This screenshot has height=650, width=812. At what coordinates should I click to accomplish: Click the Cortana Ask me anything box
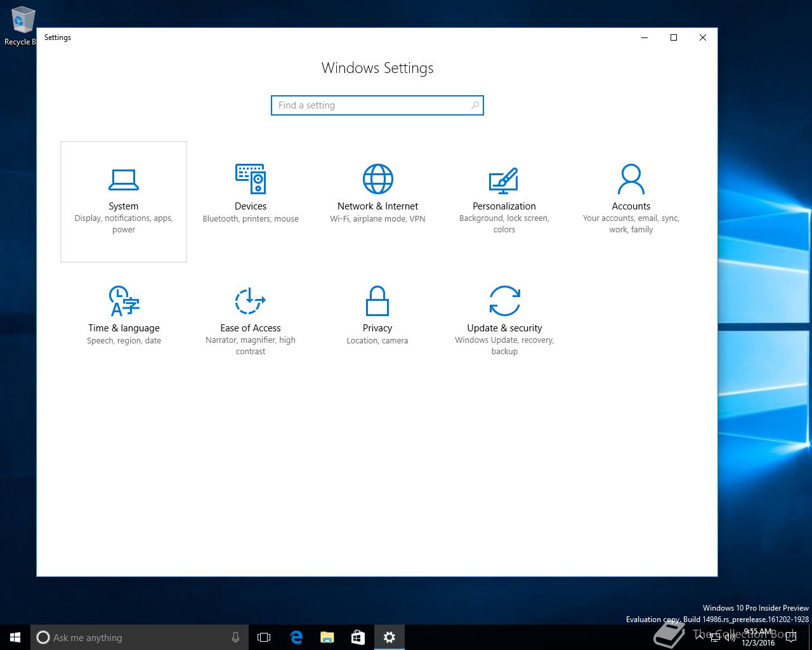point(139,637)
